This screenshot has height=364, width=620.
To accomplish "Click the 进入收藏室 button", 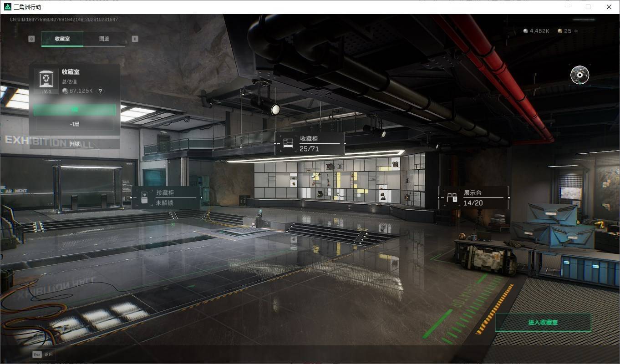I will click(x=543, y=322).
